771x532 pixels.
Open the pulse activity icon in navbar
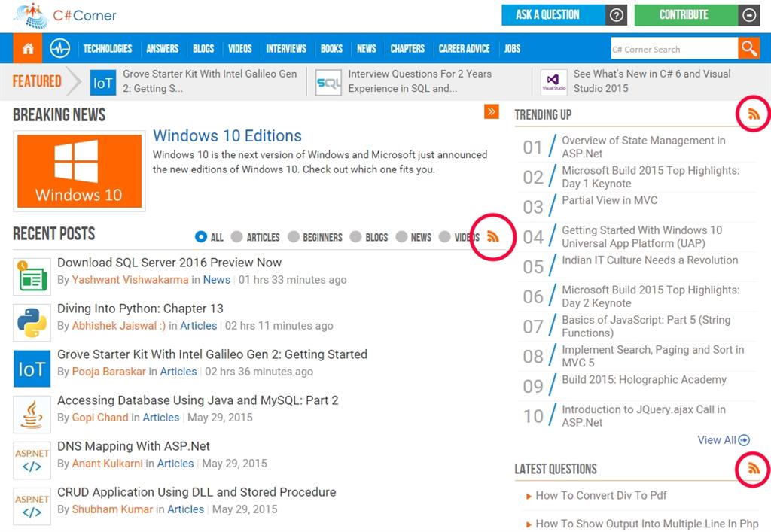pos(60,48)
